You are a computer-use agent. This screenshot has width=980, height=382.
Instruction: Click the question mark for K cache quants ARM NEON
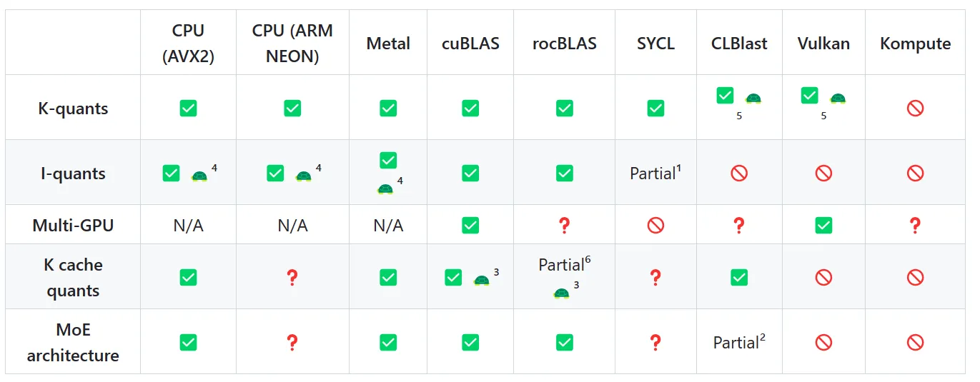tap(292, 277)
